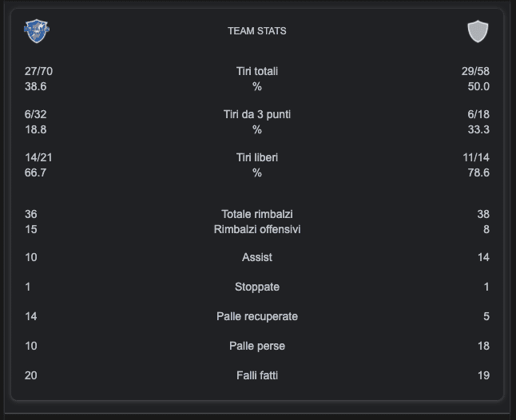
Task: Select the Totale rimbalzi label
Action: 257,214
